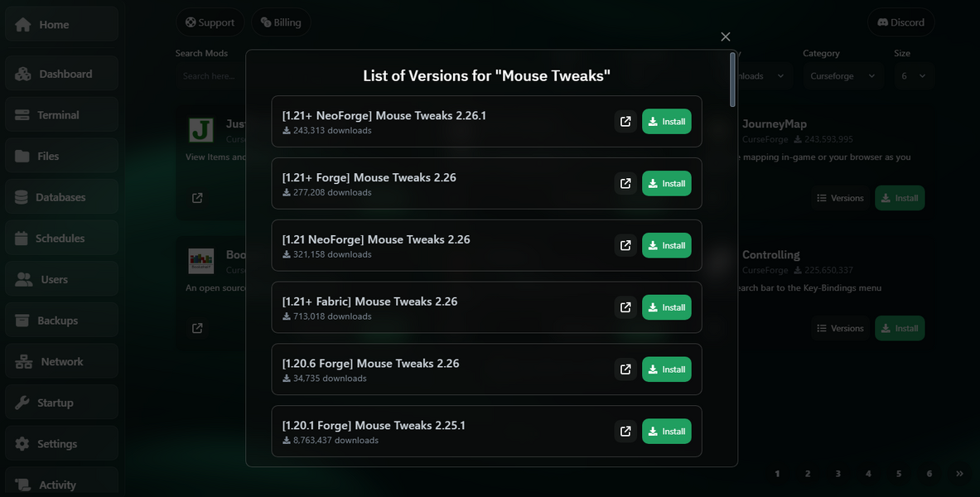This screenshot has height=497, width=980.
Task: Click the Search Mods input field
Action: tap(210, 75)
